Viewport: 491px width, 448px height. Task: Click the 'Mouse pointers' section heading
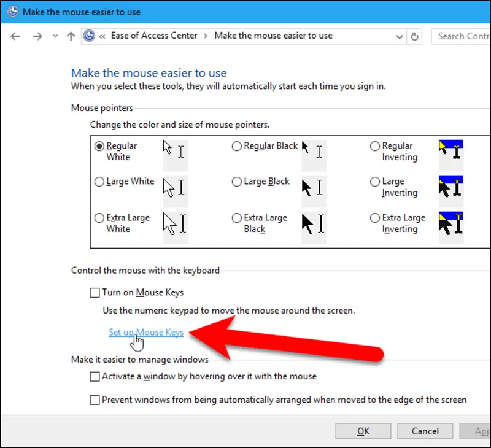[102, 107]
